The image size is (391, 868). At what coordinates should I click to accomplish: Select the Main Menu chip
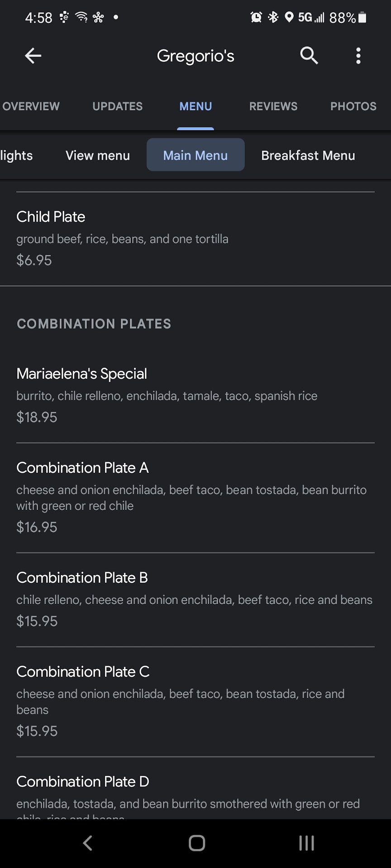pos(195,155)
